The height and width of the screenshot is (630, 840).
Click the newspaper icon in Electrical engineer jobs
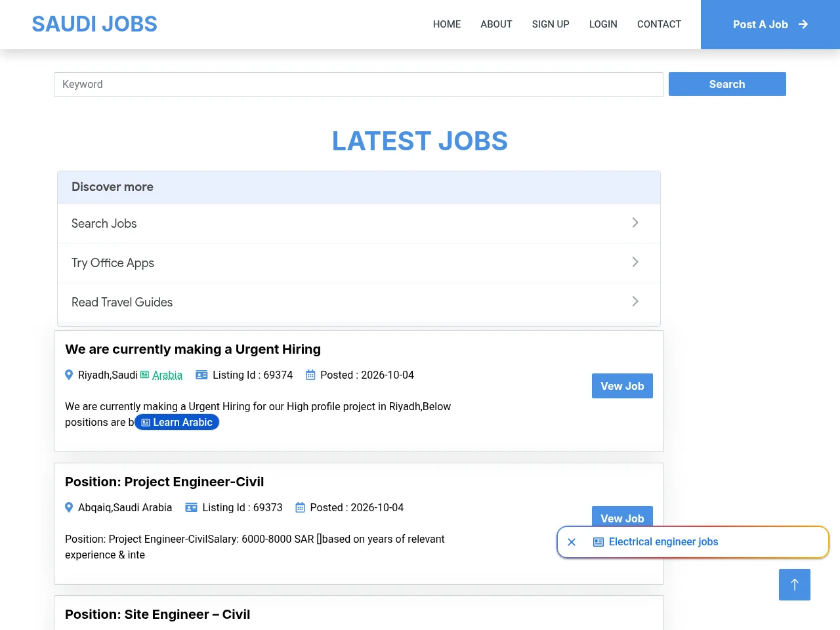point(598,542)
